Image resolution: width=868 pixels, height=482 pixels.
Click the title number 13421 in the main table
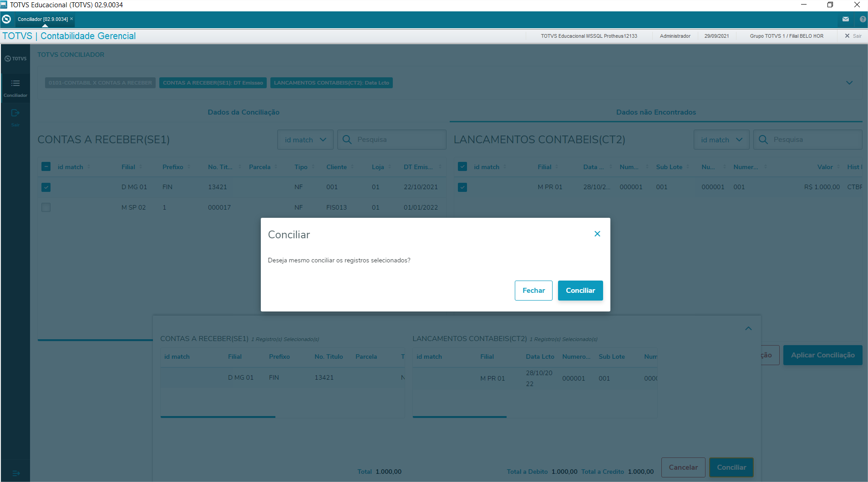tap(218, 187)
